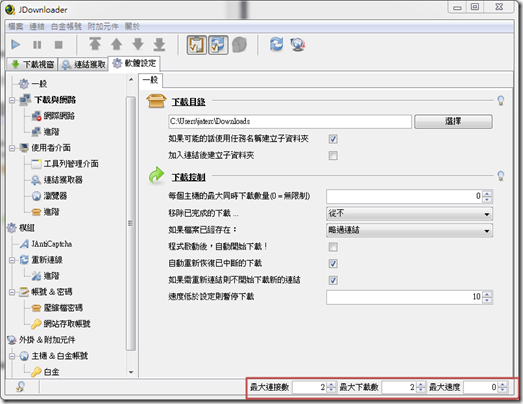Select 外掛 & 附加元件 tree node
The height and width of the screenshot is (404, 523).
(41, 340)
